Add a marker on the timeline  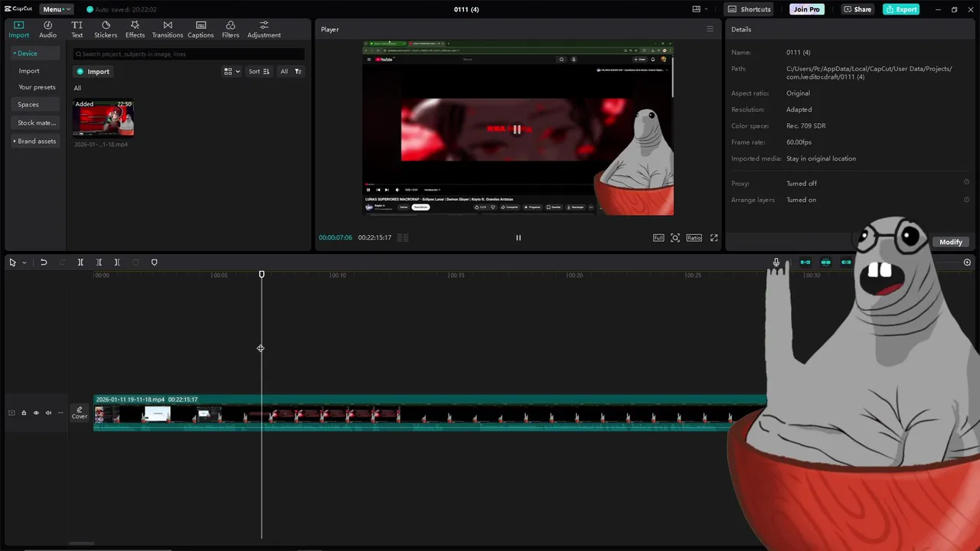(x=154, y=262)
